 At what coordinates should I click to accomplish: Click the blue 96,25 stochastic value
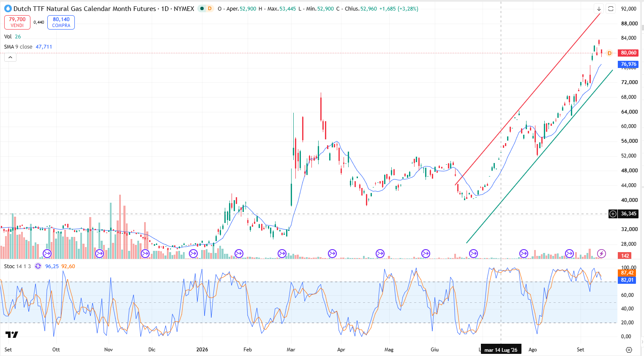point(52,266)
